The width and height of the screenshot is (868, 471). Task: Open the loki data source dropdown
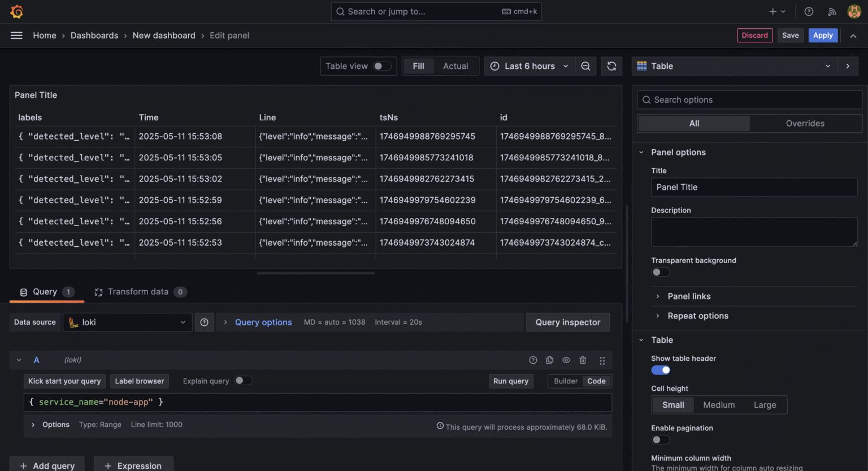(x=127, y=322)
